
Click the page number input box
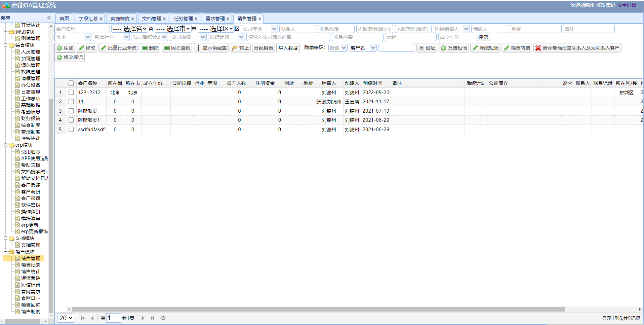click(x=114, y=318)
